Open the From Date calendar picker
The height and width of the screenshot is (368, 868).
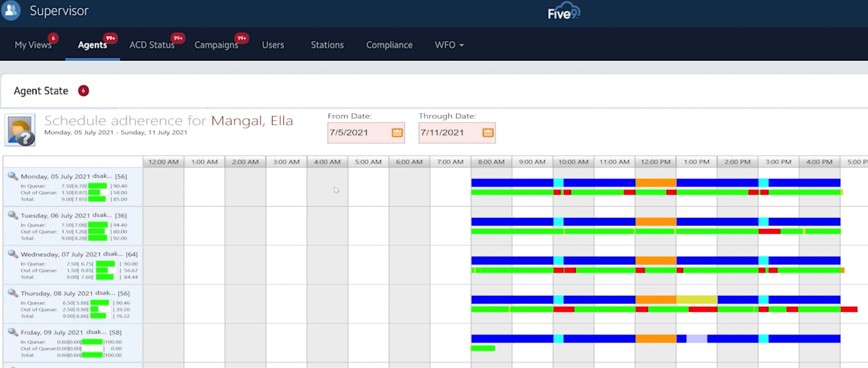tap(398, 132)
